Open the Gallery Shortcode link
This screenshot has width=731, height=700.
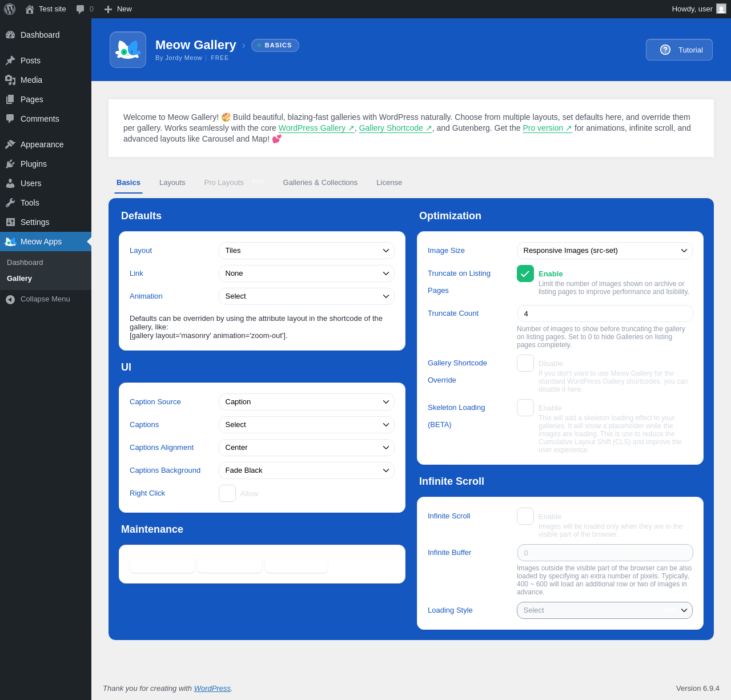395,128
